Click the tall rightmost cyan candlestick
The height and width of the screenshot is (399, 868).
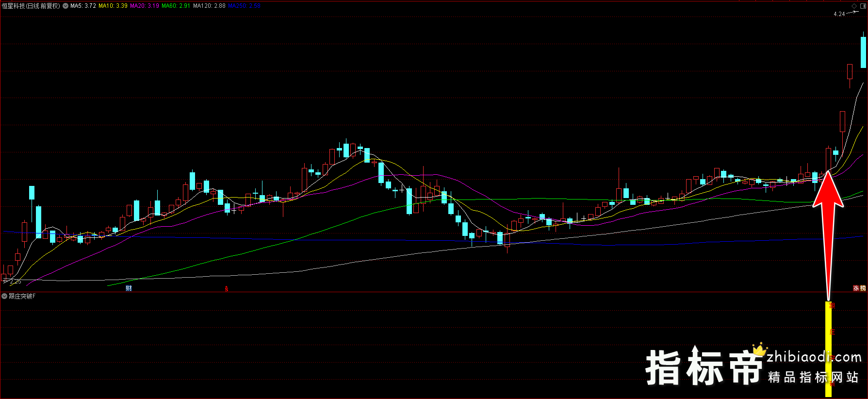tap(864, 52)
